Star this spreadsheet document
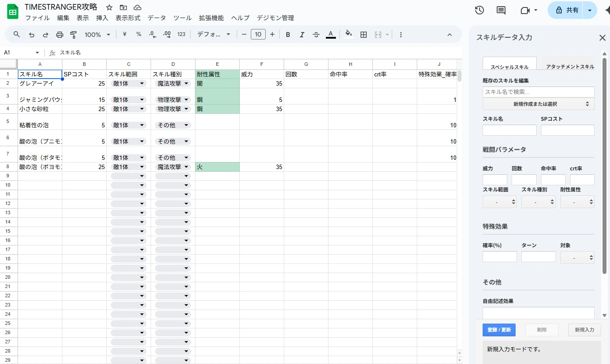This screenshot has height=364, width=610. click(x=109, y=7)
